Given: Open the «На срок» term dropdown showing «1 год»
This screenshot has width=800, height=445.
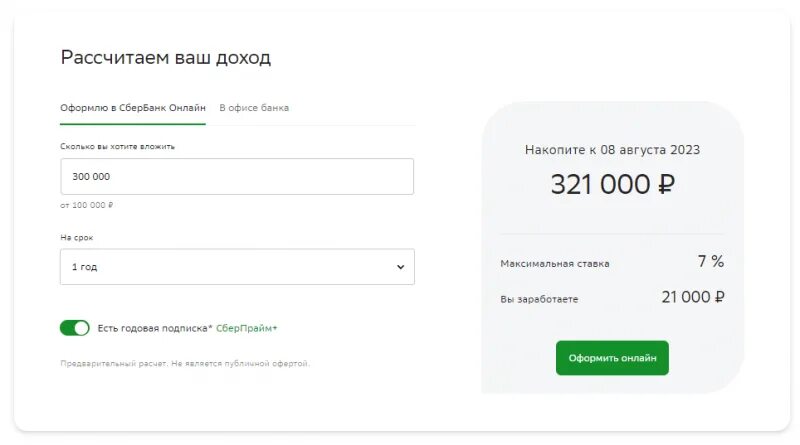Looking at the screenshot, I should (x=237, y=267).
